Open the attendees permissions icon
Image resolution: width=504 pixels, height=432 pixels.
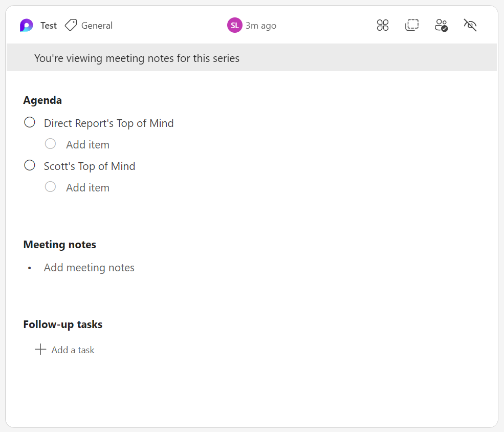coord(441,25)
